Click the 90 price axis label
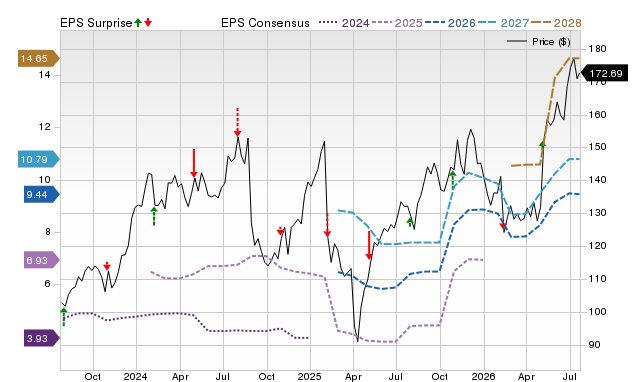The width and height of the screenshot is (640, 382). [594, 344]
